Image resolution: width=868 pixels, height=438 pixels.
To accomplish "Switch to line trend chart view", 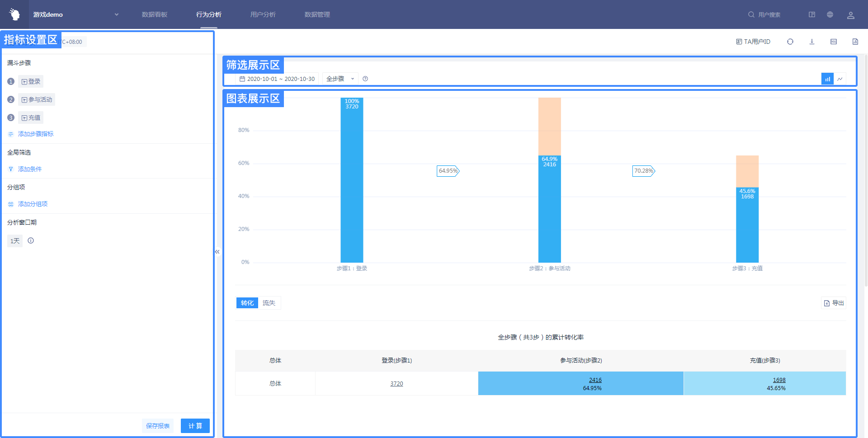I will [x=840, y=79].
